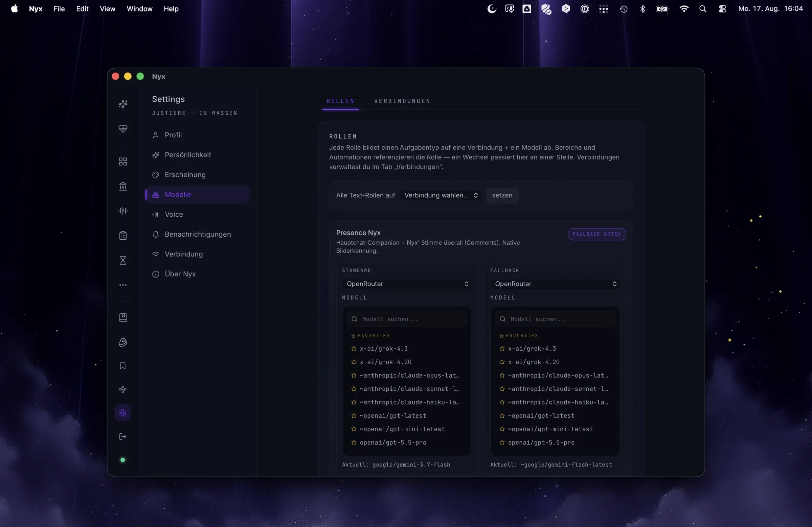Open the Nyx app menu in the menu bar
Screen dimensions: 812x527
pyautogui.click(x=36, y=9)
